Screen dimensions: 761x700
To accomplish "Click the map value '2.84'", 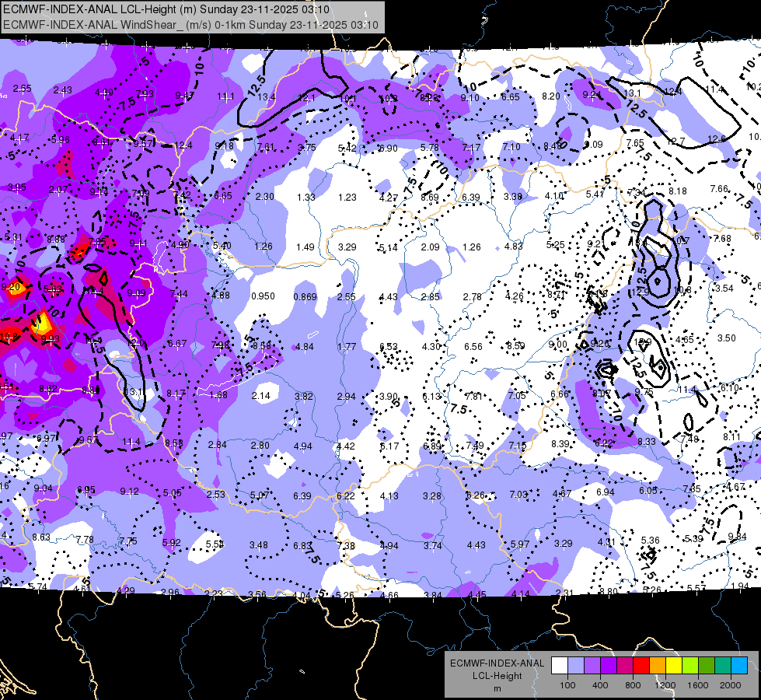I will pyautogui.click(x=218, y=445).
